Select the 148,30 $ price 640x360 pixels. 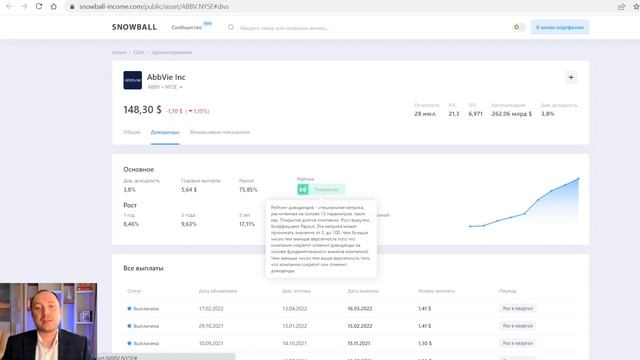point(142,110)
